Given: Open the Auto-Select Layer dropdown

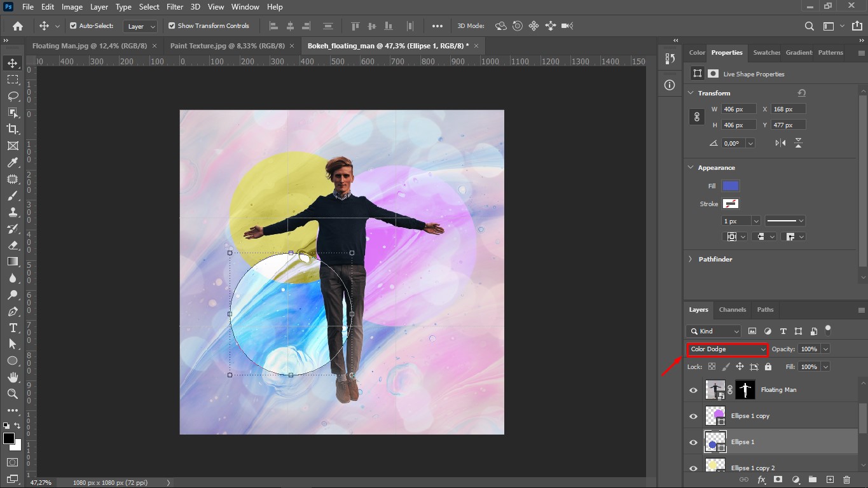Looking at the screenshot, I should [x=141, y=26].
